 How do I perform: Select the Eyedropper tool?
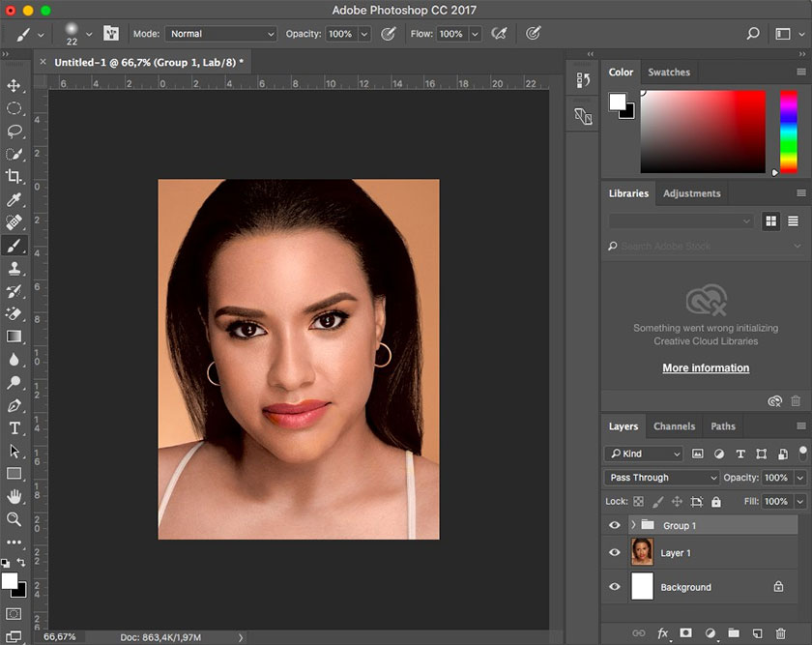(14, 199)
